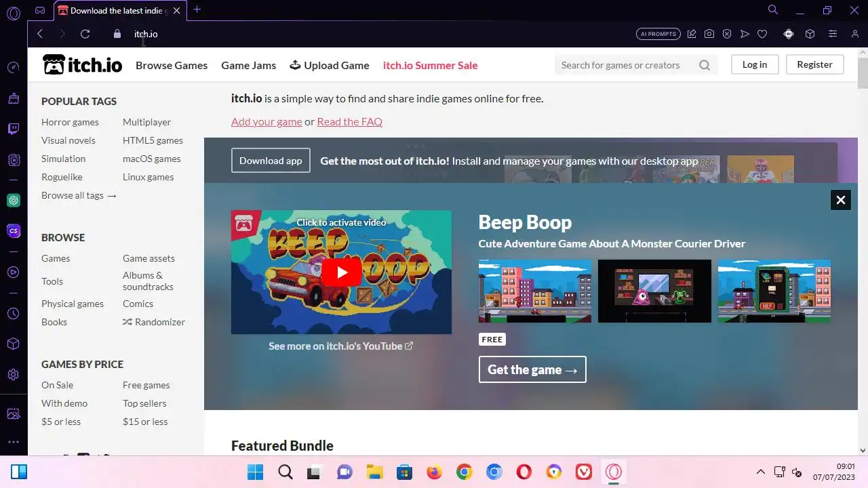Open the Add your game link
This screenshot has height=488, width=868.
[x=267, y=121]
